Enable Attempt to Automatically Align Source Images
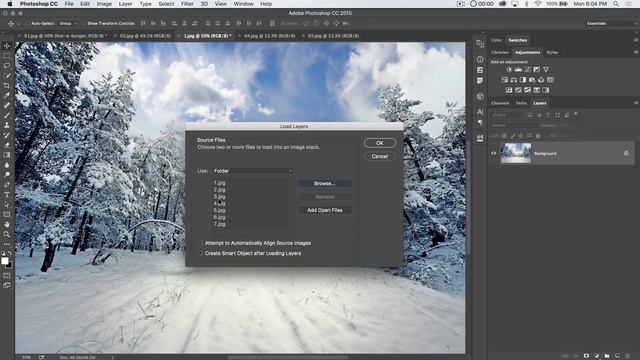 point(200,243)
